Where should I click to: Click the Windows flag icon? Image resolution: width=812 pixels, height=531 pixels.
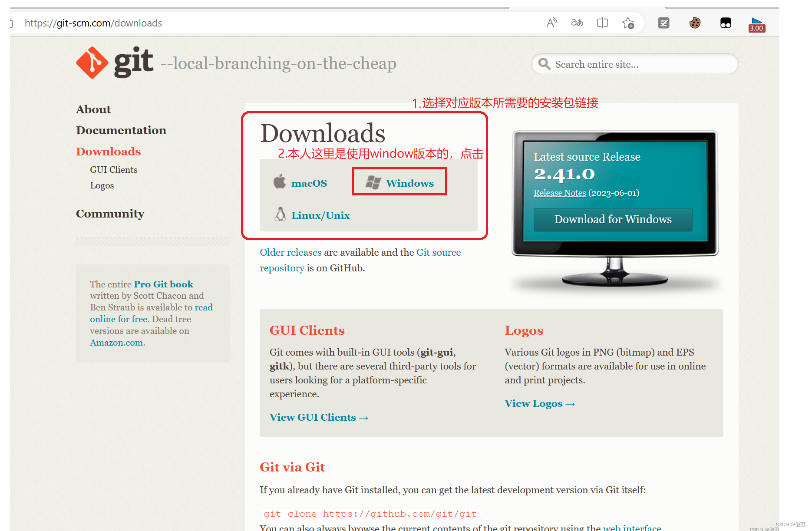[x=373, y=182]
